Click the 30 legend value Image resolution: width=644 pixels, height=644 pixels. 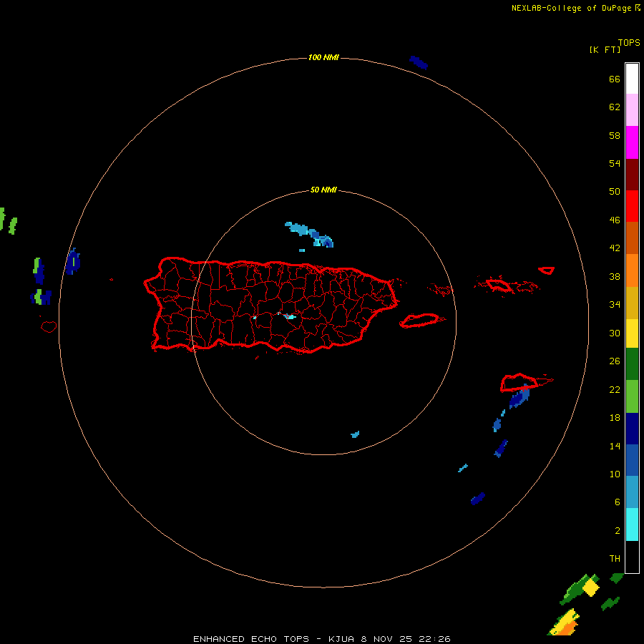point(615,333)
